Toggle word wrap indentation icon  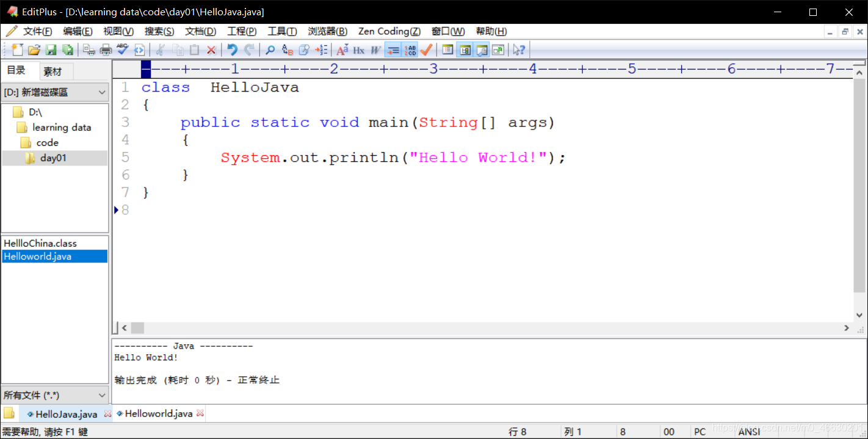click(x=393, y=49)
